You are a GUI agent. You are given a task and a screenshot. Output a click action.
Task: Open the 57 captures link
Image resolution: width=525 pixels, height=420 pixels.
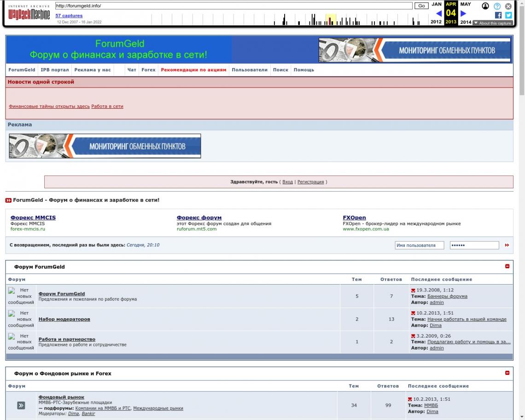[x=69, y=16]
